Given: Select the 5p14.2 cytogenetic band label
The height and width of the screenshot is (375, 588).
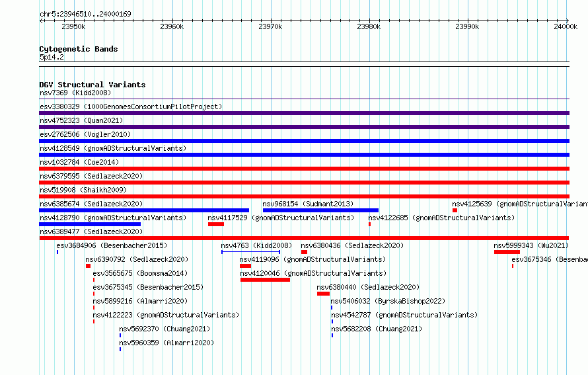Looking at the screenshot, I should click(x=52, y=57).
